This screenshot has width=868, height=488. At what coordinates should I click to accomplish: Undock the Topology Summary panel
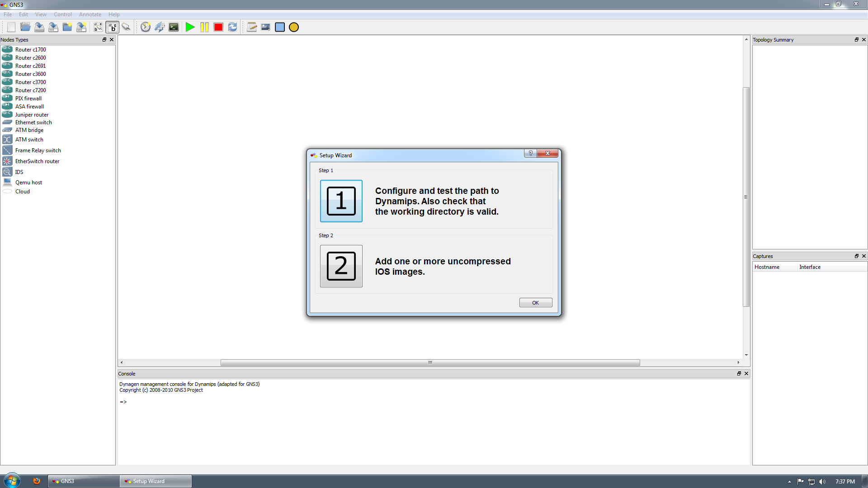pyautogui.click(x=857, y=40)
